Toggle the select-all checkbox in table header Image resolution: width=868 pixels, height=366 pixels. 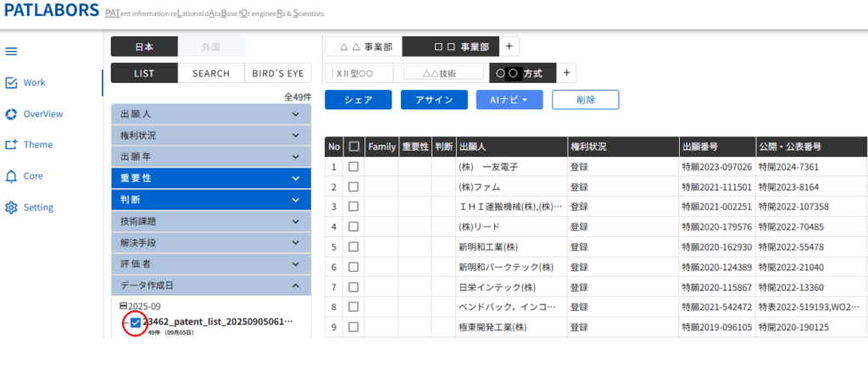[x=353, y=147]
